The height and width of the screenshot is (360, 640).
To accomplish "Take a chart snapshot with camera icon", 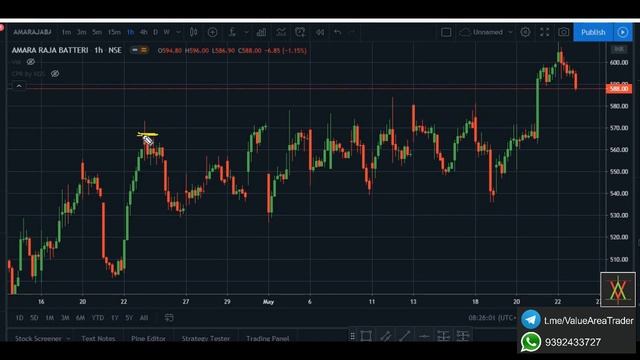I will 564,32.
